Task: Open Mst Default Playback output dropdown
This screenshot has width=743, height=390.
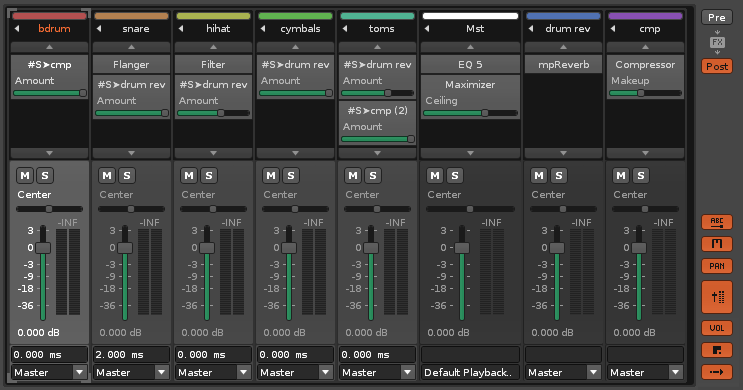Action: [470, 372]
